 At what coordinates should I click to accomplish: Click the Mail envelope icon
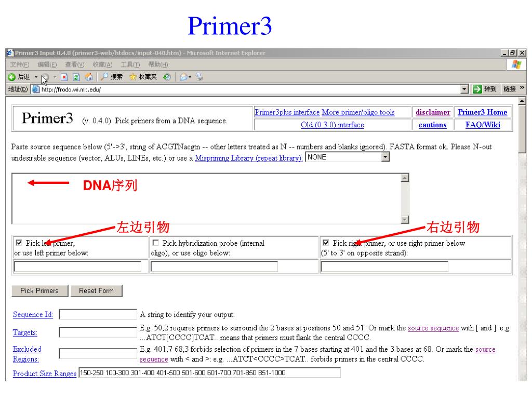pyautogui.click(x=183, y=77)
